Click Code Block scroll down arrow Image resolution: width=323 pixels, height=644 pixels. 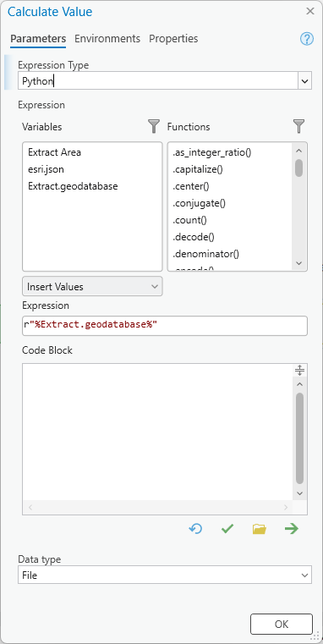click(299, 493)
